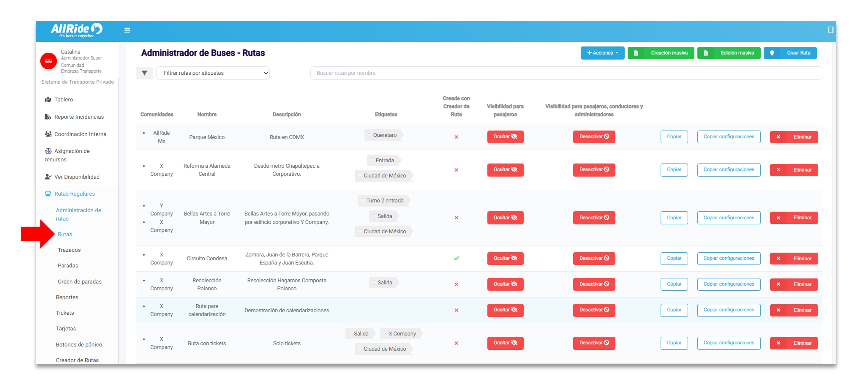Open Reporte Incidencias in sidebar
This screenshot has height=386, width=868.
pyautogui.click(x=79, y=117)
